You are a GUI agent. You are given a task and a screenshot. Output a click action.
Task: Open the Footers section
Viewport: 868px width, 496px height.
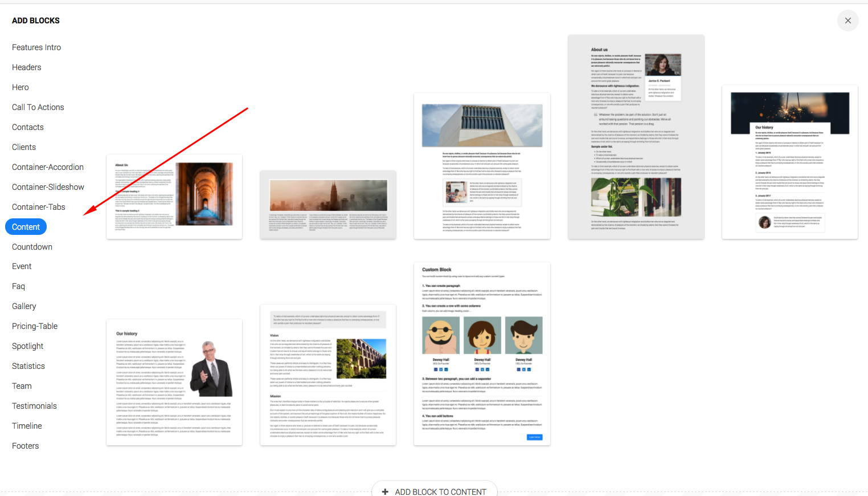coord(25,445)
